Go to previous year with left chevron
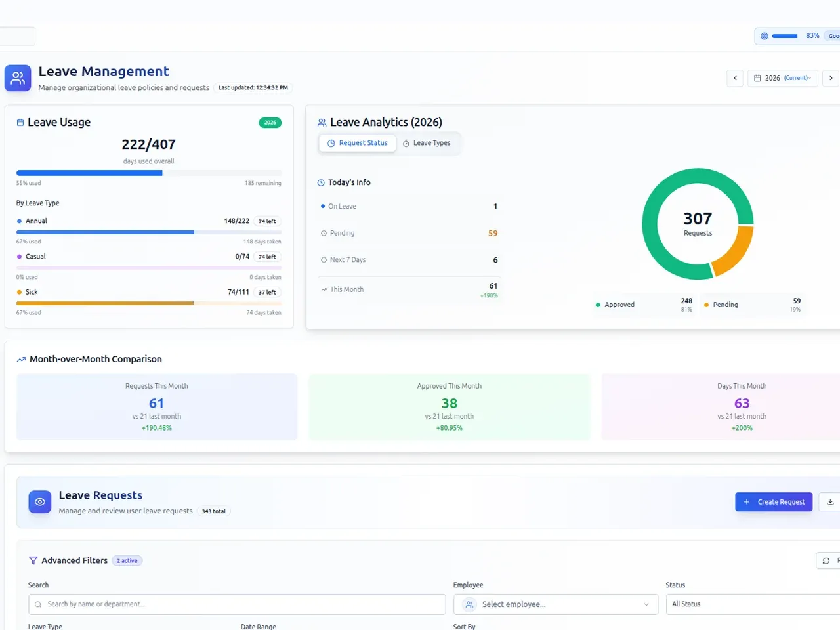 735,78
